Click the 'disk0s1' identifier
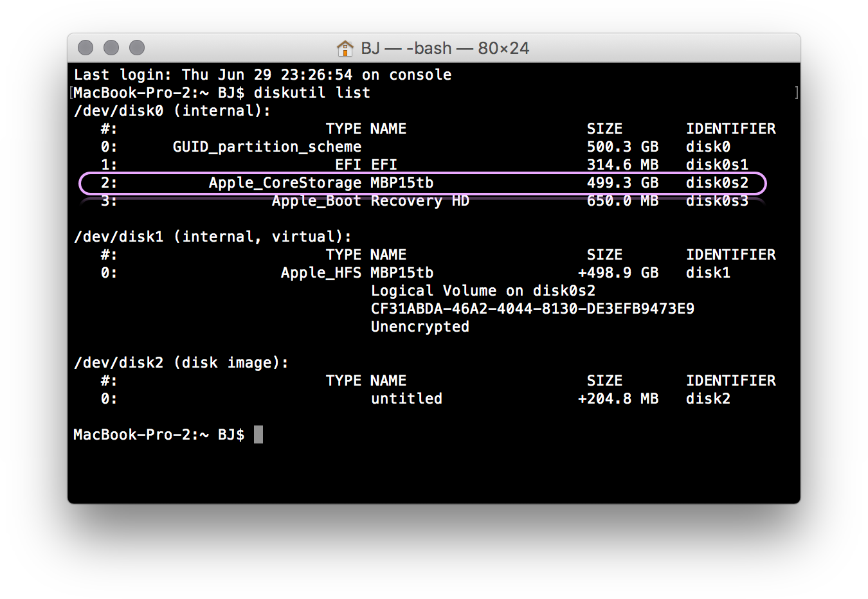The height and width of the screenshot is (599, 868). tap(717, 165)
